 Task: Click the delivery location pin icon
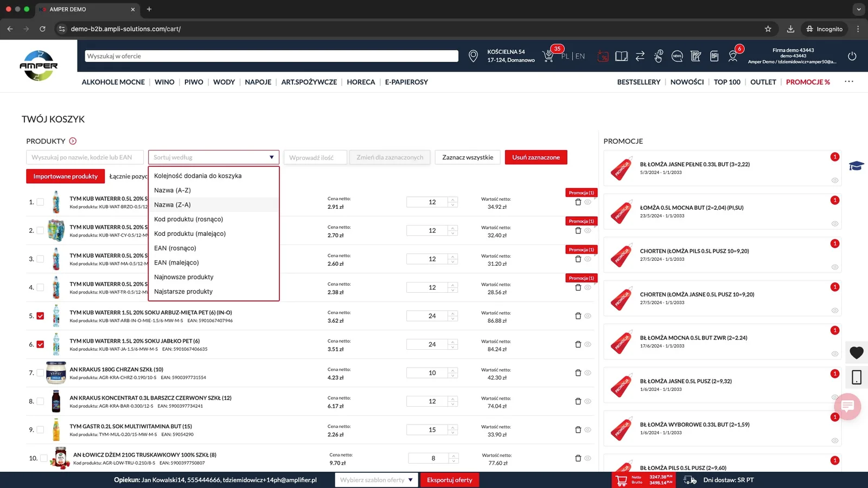pyautogui.click(x=473, y=56)
